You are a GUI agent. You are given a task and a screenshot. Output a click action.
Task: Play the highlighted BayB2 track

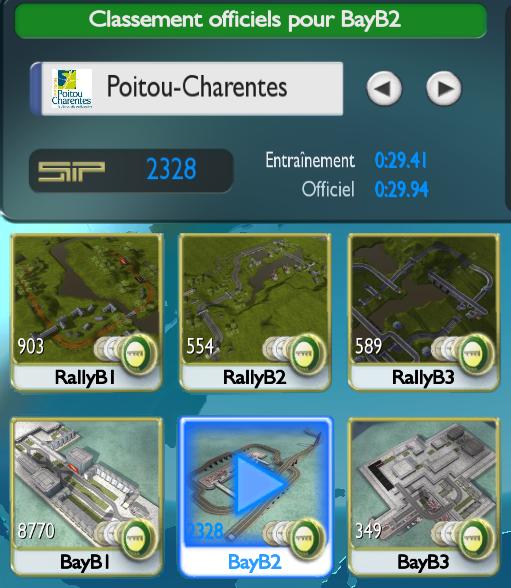tap(256, 496)
